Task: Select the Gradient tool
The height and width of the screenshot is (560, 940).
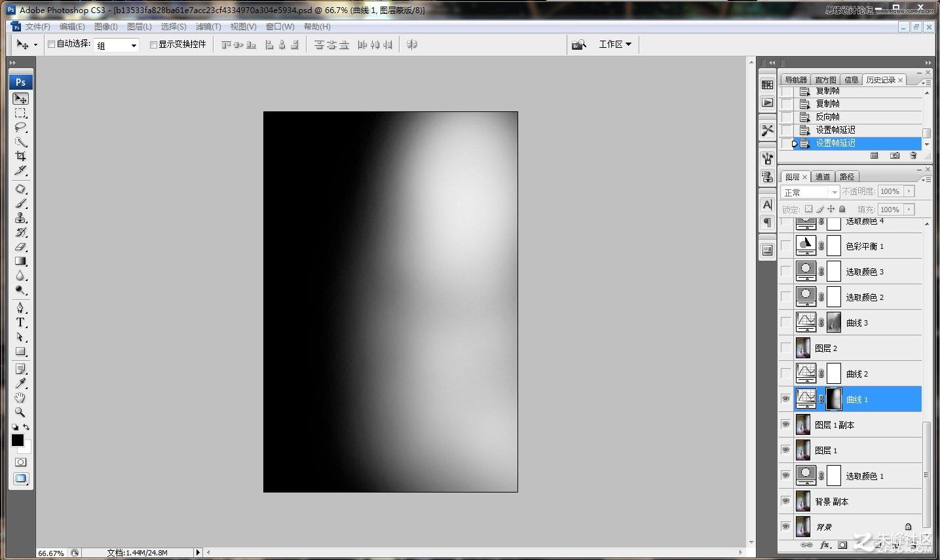Action: [x=20, y=261]
